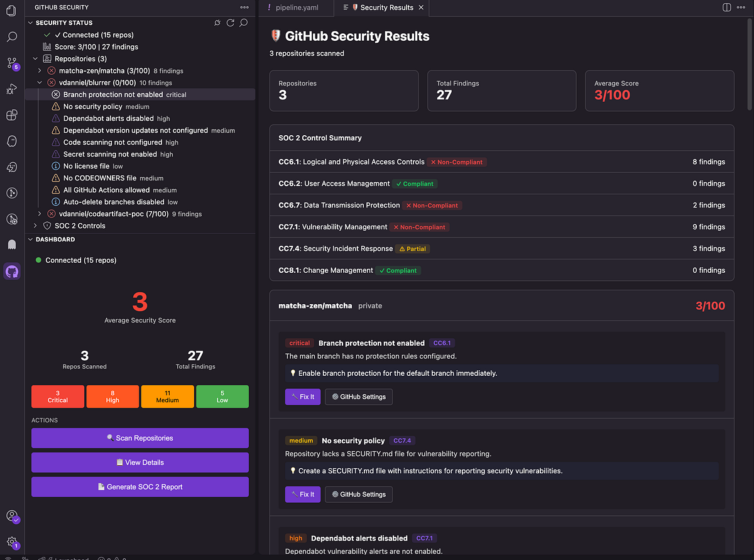Screen dimensions: 754x560
Task: Open the GitHub Security panel more actions menu
Action: [244, 8]
